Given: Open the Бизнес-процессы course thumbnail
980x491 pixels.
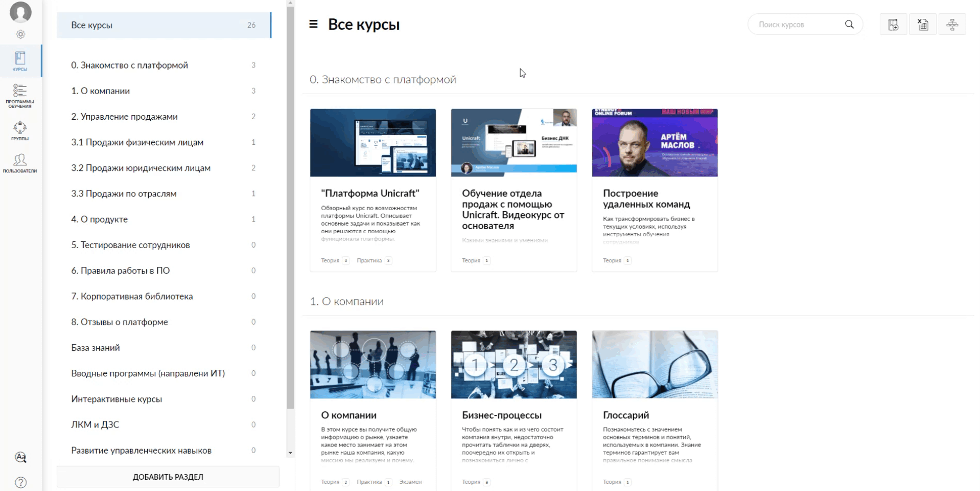Looking at the screenshot, I should [x=514, y=365].
